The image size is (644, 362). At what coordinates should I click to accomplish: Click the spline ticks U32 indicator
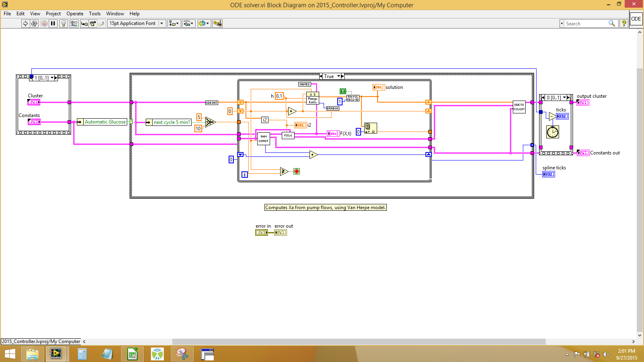(549, 174)
